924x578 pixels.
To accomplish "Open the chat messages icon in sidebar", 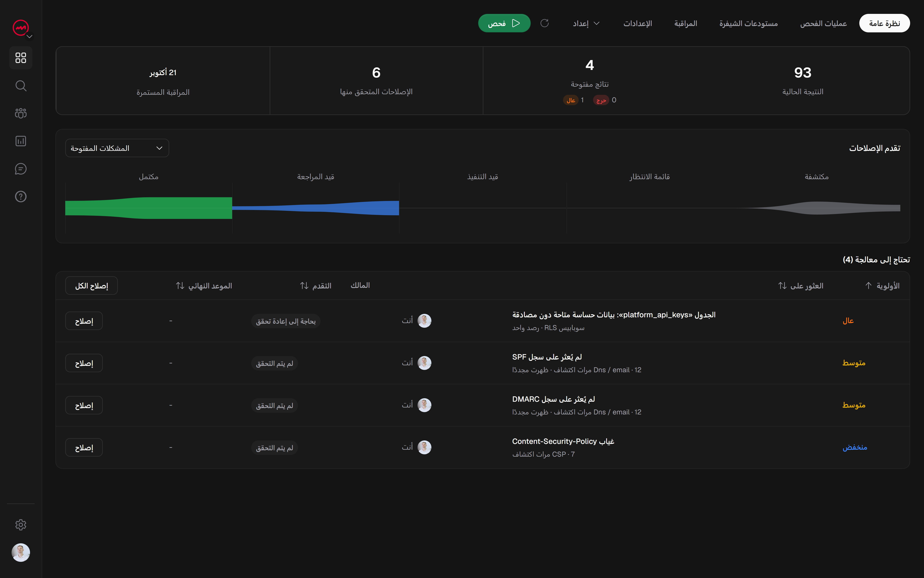I will pyautogui.click(x=21, y=169).
